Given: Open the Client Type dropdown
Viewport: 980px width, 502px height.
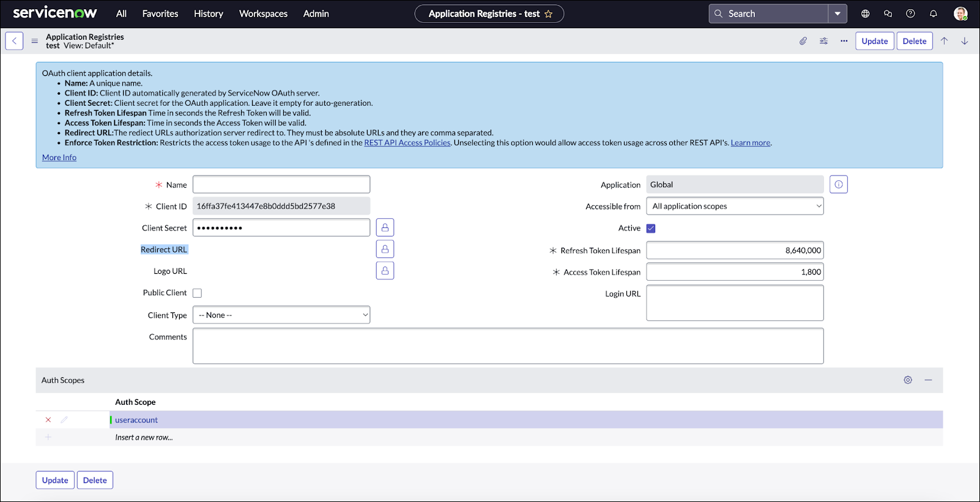Looking at the screenshot, I should 281,316.
